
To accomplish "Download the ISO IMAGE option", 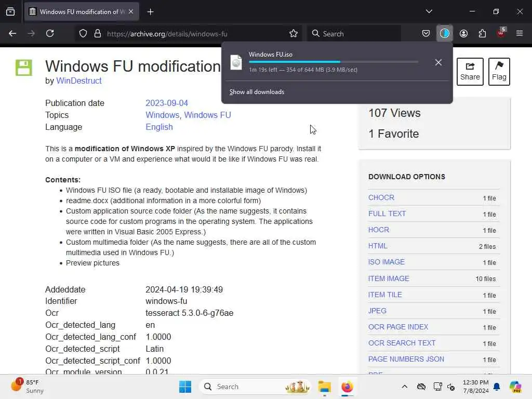I will click(387, 262).
